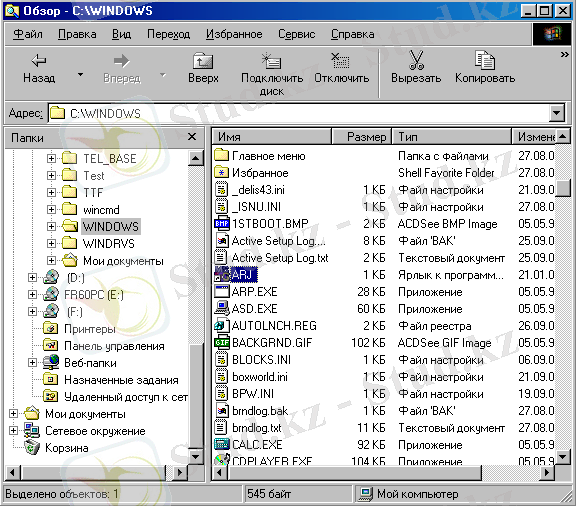Select the FR60PC (E:) CD drive icon
576x506 pixels.
tap(51, 294)
